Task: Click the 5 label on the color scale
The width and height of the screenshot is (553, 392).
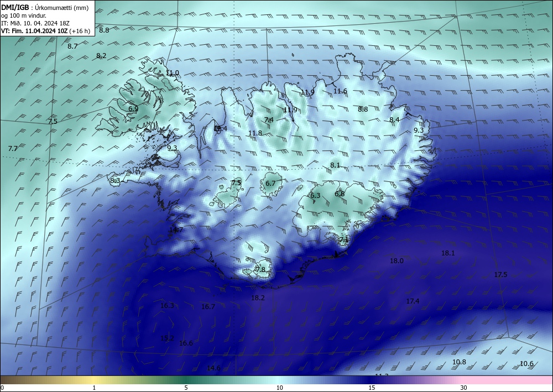Action: [x=186, y=388]
